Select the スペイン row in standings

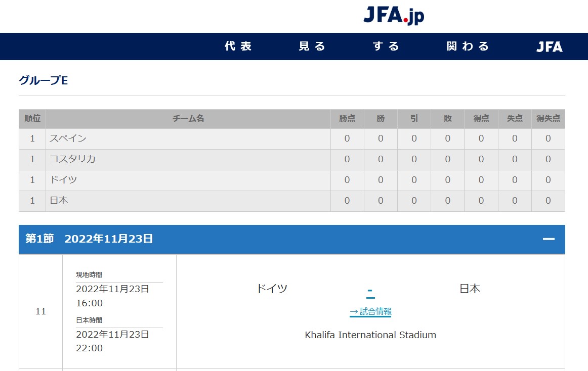tap(292, 138)
